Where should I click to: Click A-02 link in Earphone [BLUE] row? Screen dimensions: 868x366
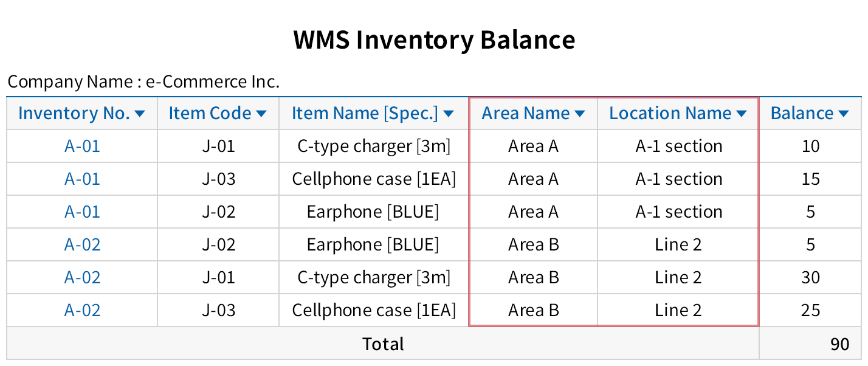(82, 245)
